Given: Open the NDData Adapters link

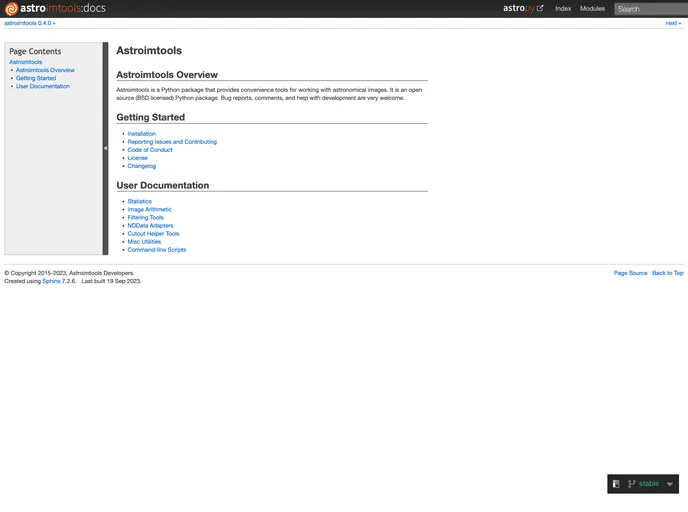Looking at the screenshot, I should (x=150, y=226).
